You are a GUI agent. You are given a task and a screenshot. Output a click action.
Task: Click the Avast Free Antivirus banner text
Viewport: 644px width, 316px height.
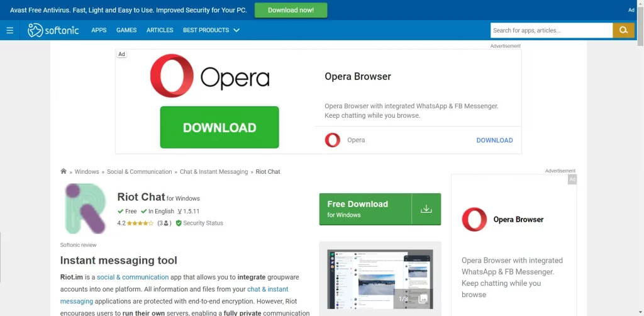tap(128, 10)
